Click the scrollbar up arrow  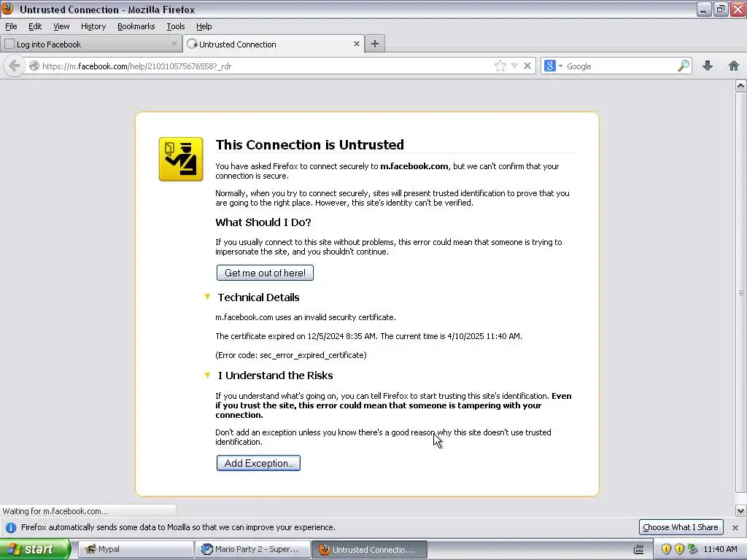pos(740,86)
